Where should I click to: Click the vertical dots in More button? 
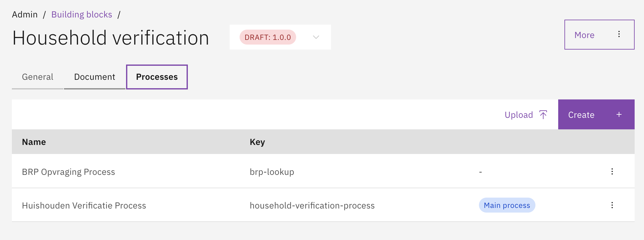coord(619,35)
